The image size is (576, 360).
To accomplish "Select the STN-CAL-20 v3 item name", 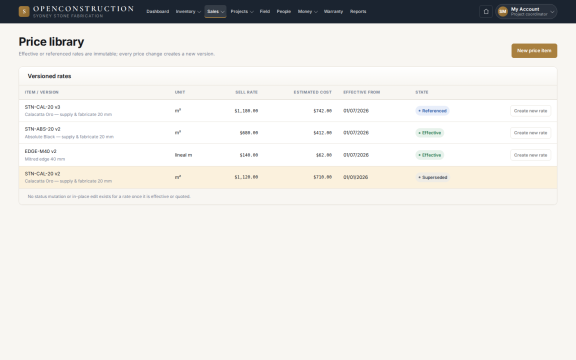I will (x=42, y=107).
